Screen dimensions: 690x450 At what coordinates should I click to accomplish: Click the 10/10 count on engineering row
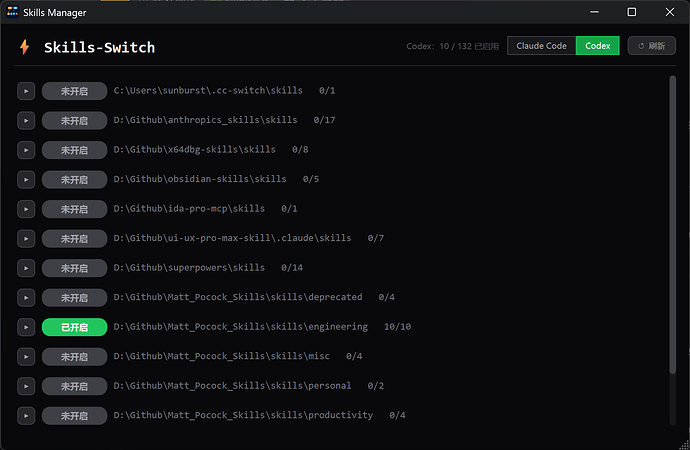[x=397, y=326]
